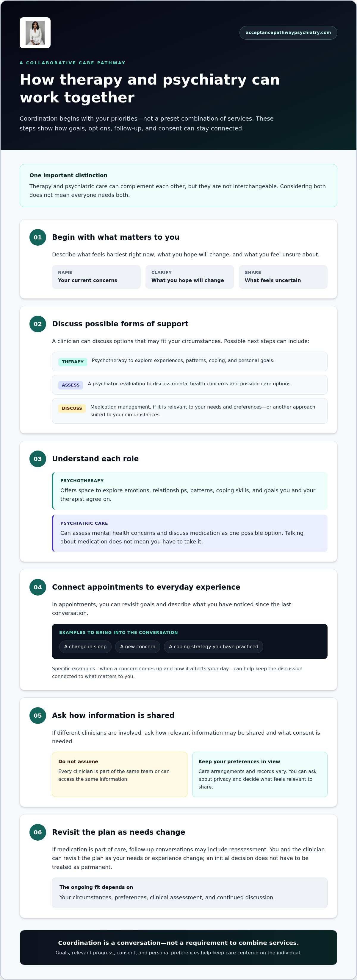Click the green THERAPY tag
The width and height of the screenshot is (357, 980).
(x=73, y=362)
